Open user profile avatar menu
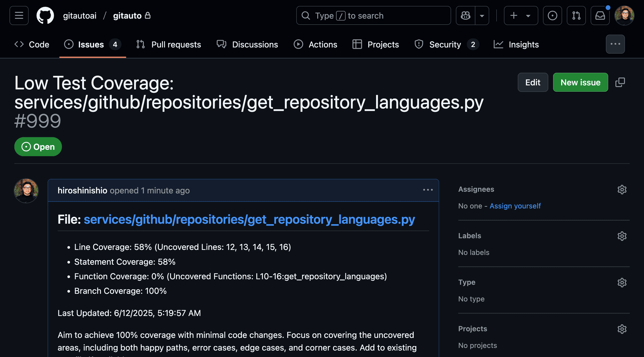Screen dimensions: 644x357 (624, 15)
